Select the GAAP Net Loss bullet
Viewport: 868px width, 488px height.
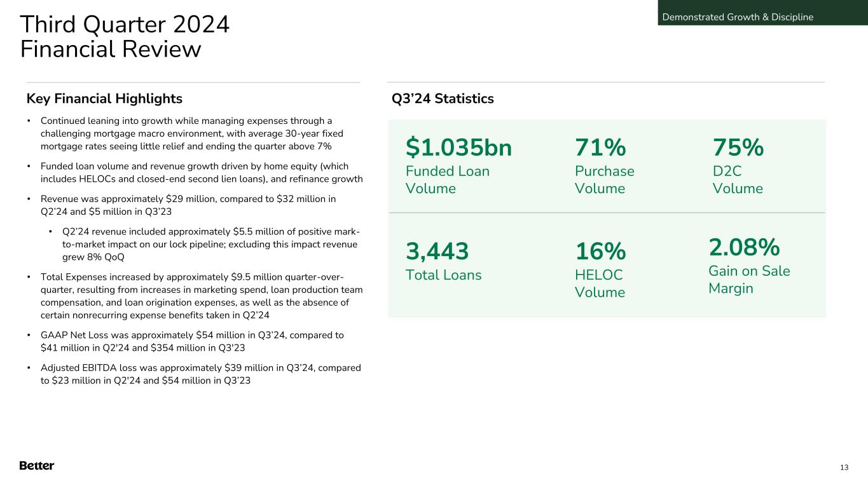tap(192, 341)
